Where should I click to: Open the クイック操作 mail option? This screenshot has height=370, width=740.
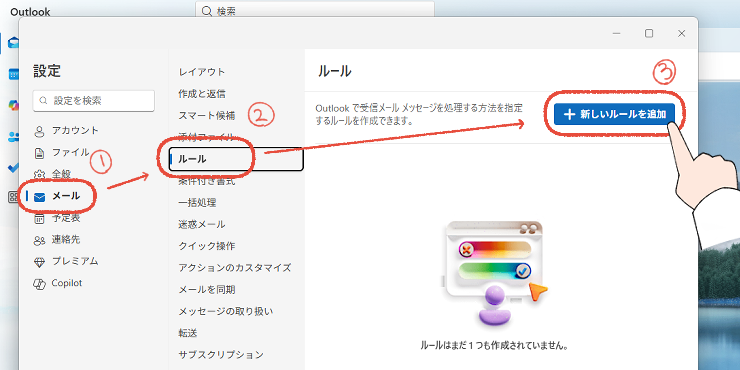pos(207,246)
